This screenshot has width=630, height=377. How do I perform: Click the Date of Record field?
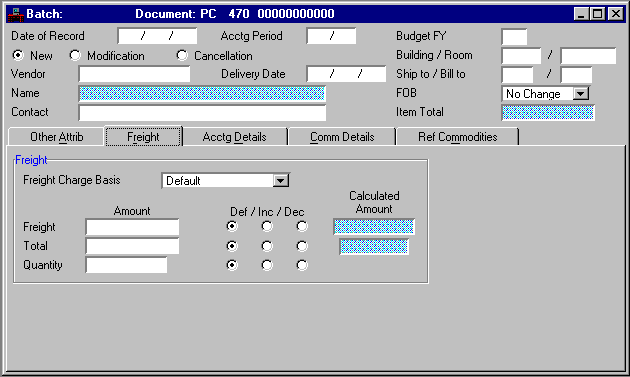(157, 36)
